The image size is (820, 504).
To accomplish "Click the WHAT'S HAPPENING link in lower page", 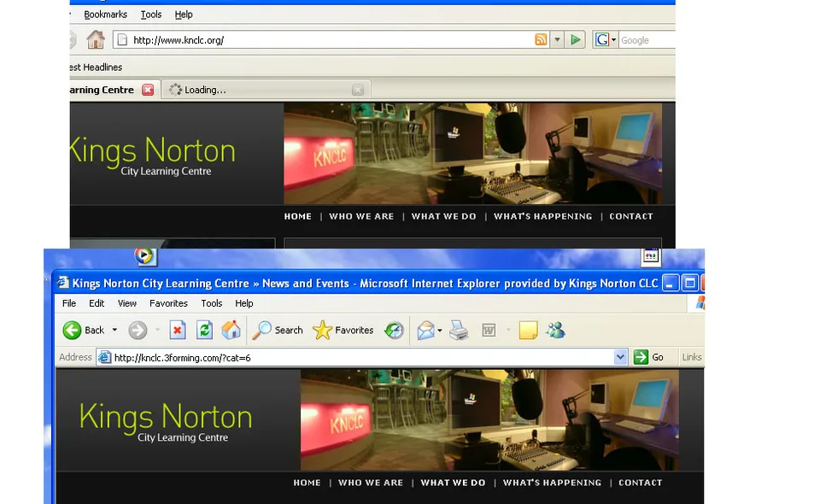I will point(553,483).
